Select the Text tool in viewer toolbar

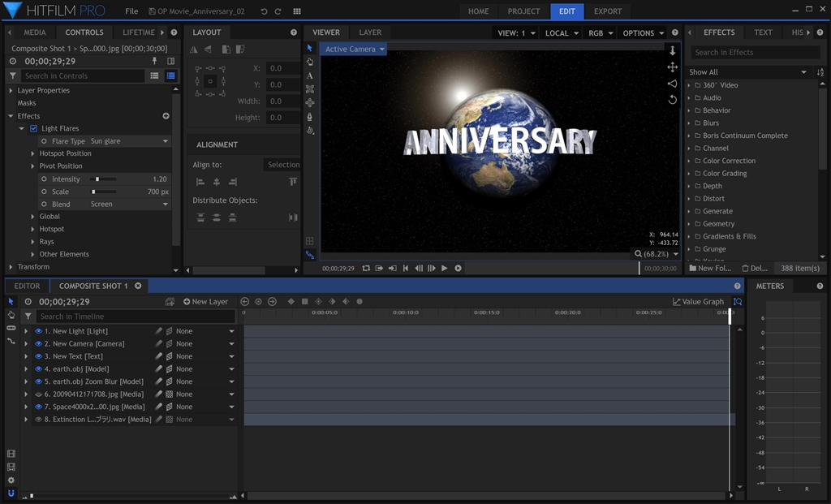tap(310, 75)
